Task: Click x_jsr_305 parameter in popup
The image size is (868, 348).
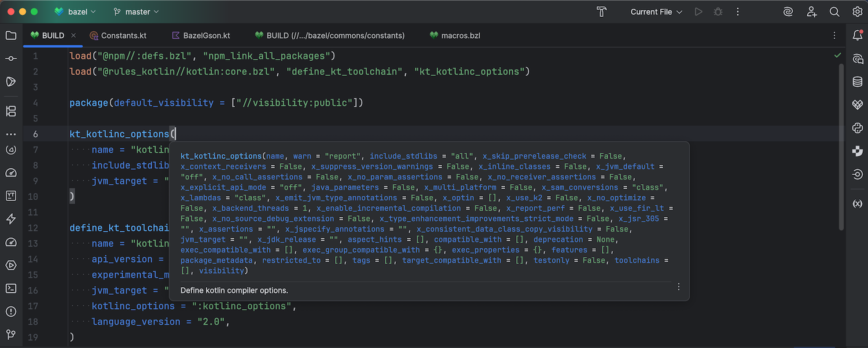Action: point(638,219)
